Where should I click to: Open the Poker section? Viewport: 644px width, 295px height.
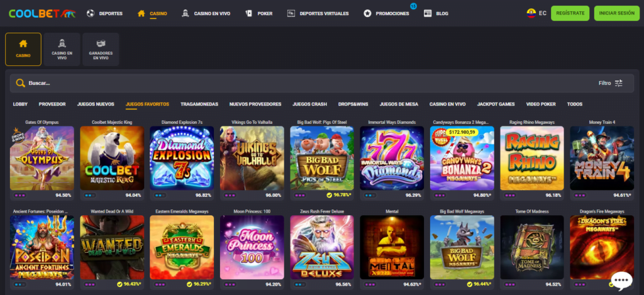[265, 14]
